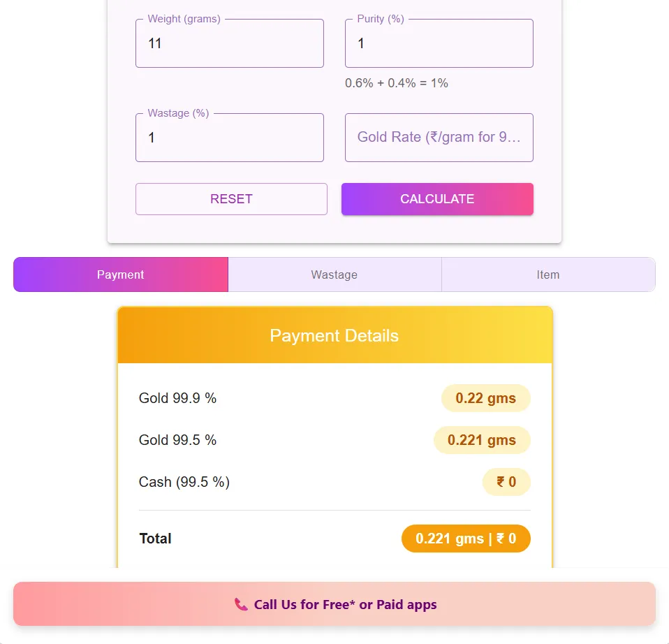
Task: Focus the Wastage (%) input field
Action: click(229, 138)
